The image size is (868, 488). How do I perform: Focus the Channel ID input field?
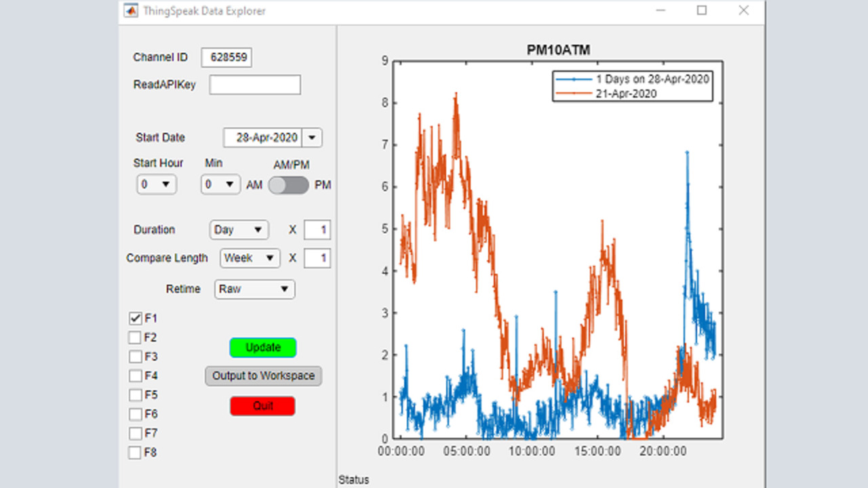pos(226,58)
